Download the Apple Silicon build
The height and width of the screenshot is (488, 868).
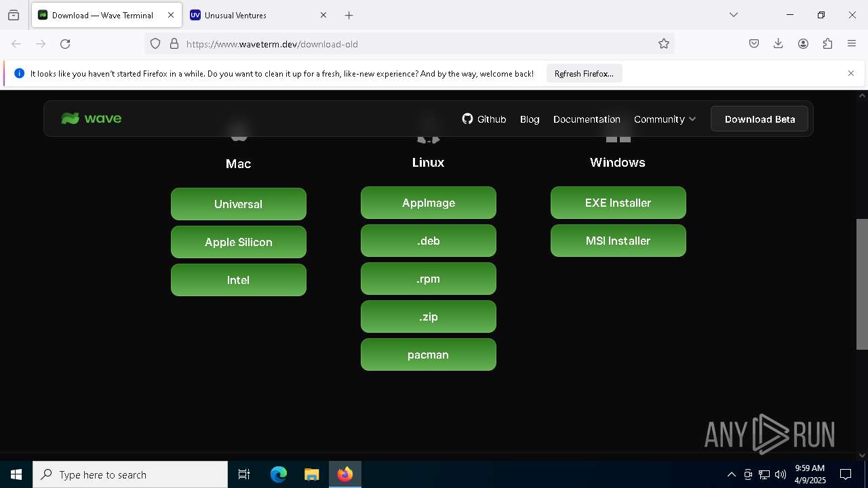(x=239, y=242)
